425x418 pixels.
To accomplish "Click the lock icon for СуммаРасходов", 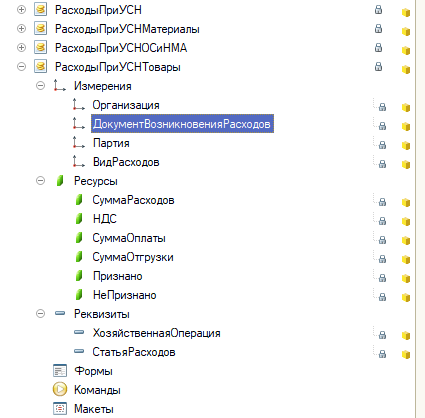I will (x=382, y=202).
